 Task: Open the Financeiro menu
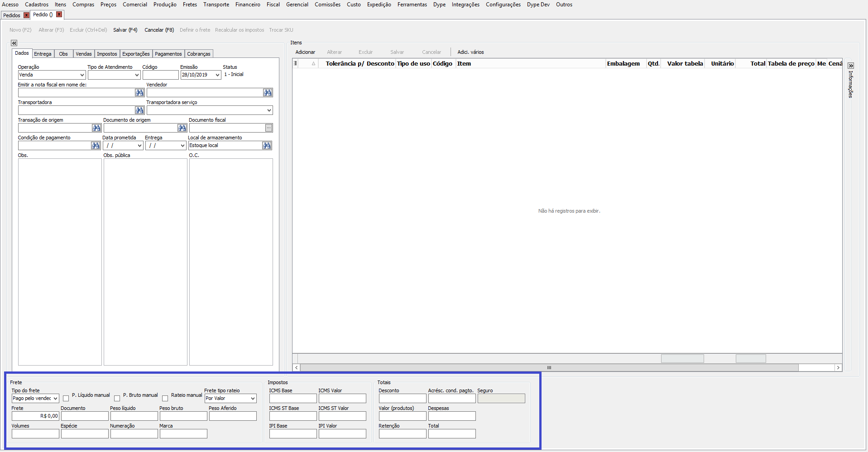[x=248, y=5]
